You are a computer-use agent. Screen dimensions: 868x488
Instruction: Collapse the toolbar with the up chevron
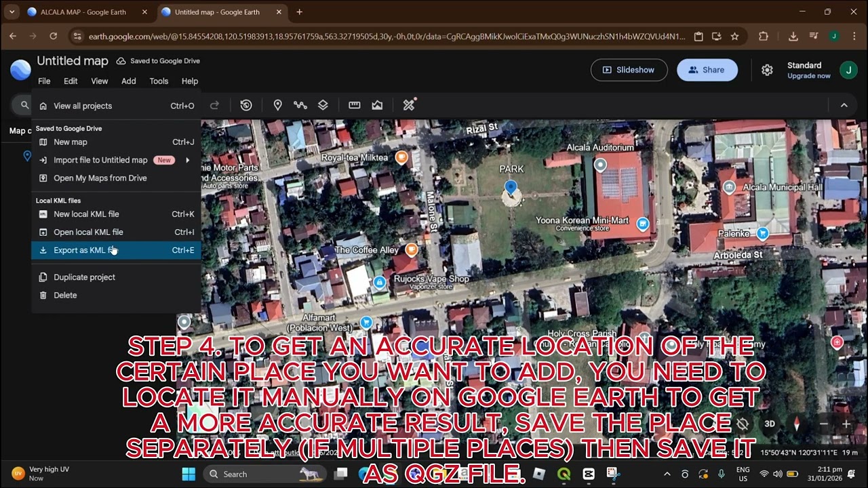(x=844, y=105)
